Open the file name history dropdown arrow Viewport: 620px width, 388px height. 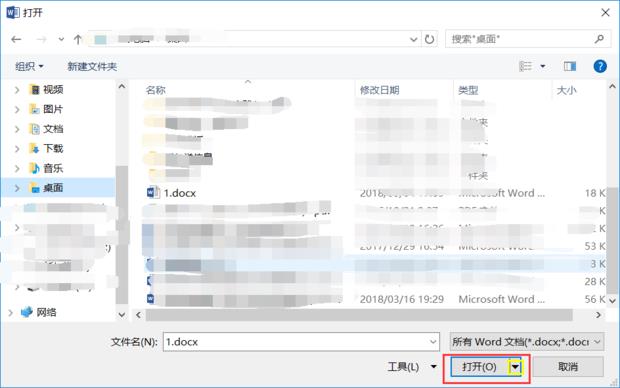click(x=433, y=342)
